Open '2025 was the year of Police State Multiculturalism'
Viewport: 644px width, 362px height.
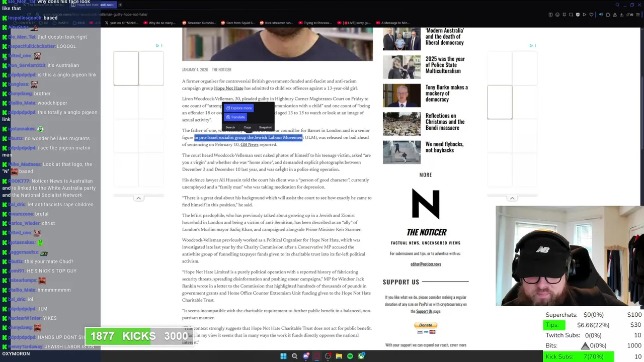point(445,65)
